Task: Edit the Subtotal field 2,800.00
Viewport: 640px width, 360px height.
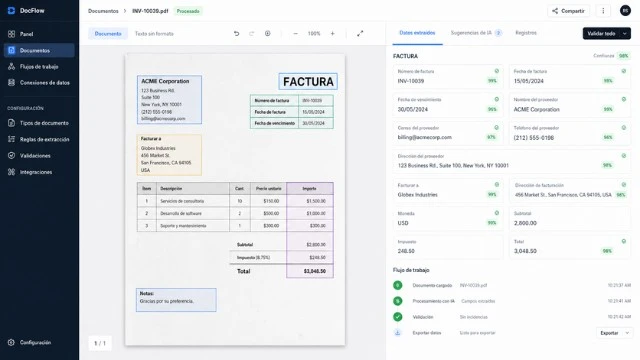Action: point(570,219)
